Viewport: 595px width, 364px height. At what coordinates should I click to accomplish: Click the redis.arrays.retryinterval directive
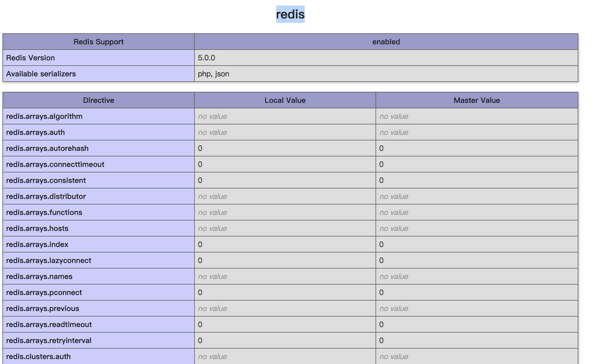[x=48, y=341]
